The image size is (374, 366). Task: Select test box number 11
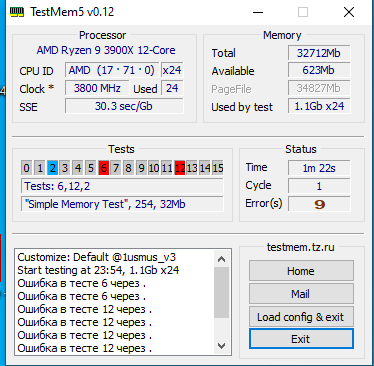167,168
